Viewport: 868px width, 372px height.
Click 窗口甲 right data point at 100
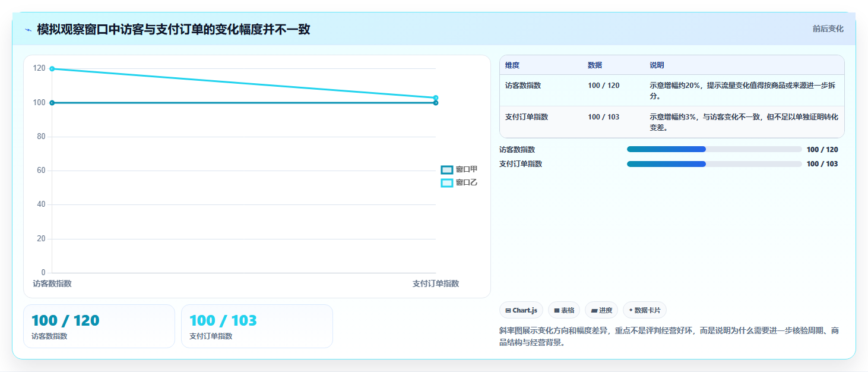436,103
